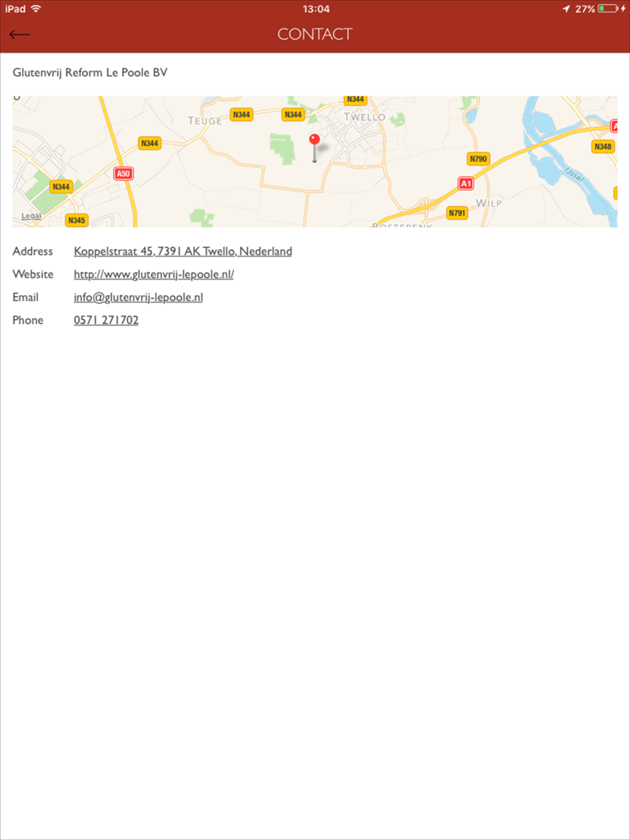Click the Address field label

[x=33, y=251]
